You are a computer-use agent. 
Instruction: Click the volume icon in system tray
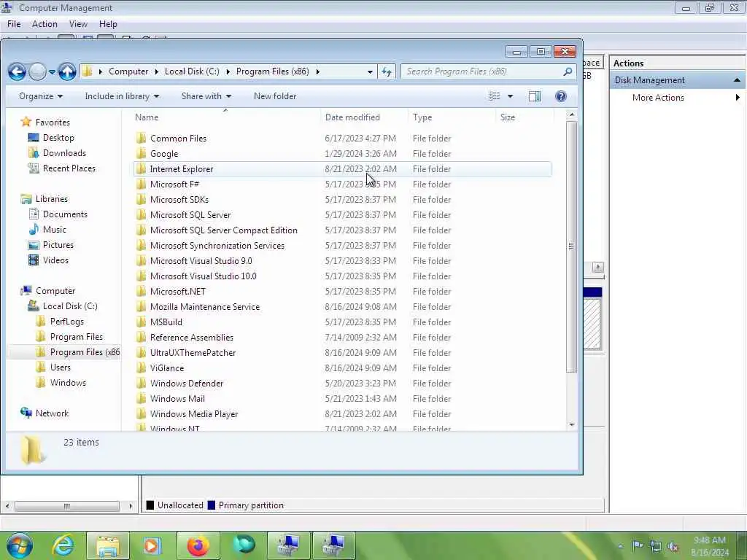[x=673, y=546]
